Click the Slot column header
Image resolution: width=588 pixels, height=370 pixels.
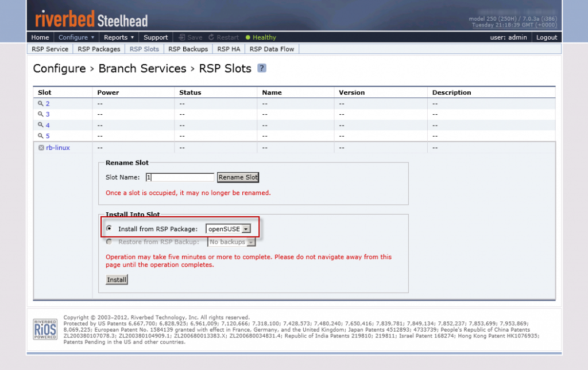tap(45, 92)
